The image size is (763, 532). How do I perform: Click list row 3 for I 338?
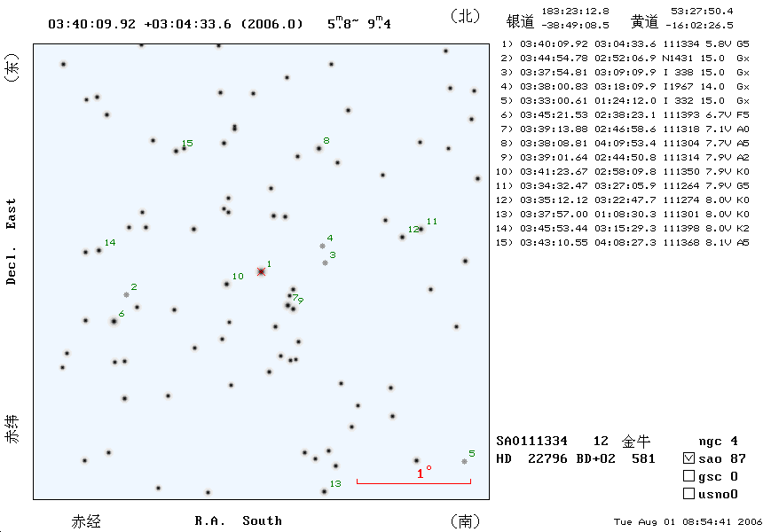[624, 72]
